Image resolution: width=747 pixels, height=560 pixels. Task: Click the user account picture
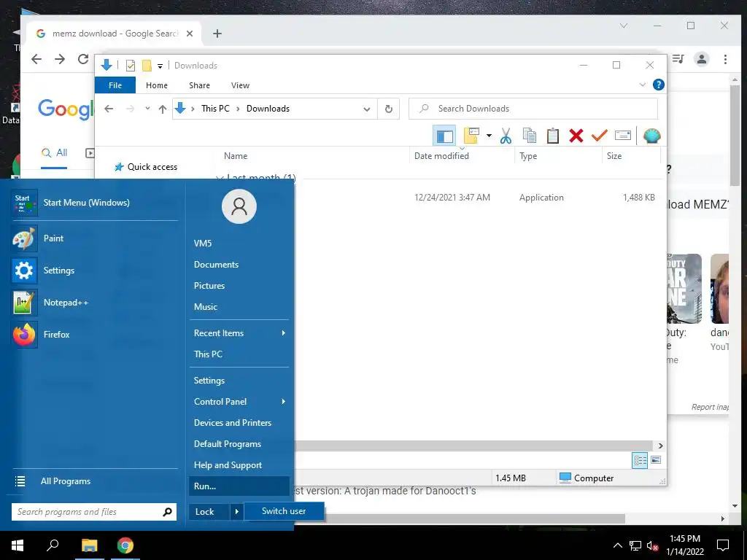click(x=239, y=206)
